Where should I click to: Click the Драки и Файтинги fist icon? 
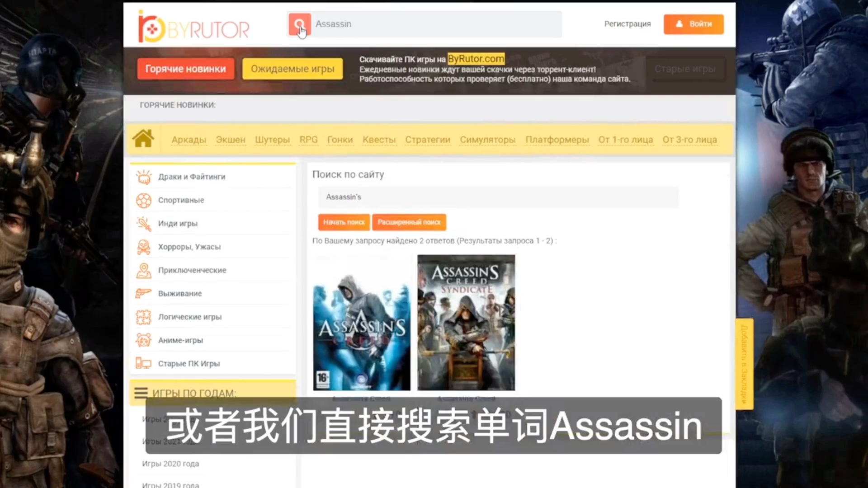pos(144,177)
